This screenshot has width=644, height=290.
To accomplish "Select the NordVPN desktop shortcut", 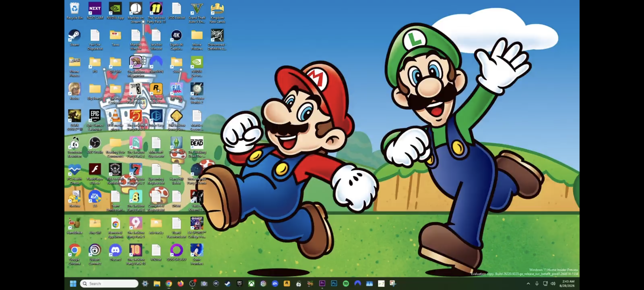I will tap(156, 64).
